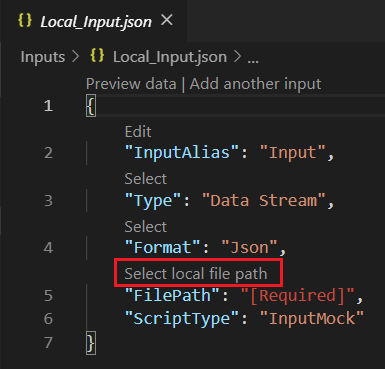Click the "[Required]" placeholder value
The image size is (385, 369).
pos(297,296)
